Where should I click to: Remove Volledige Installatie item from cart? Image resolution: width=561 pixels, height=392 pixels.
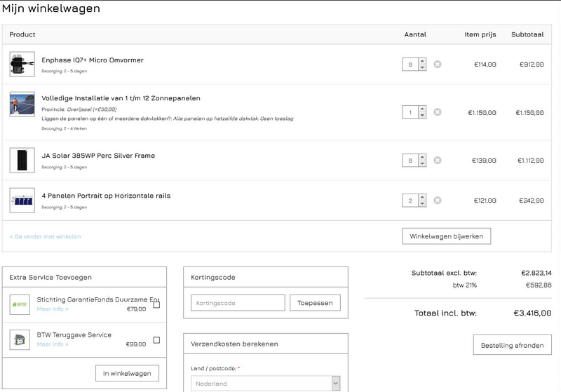pyautogui.click(x=437, y=112)
